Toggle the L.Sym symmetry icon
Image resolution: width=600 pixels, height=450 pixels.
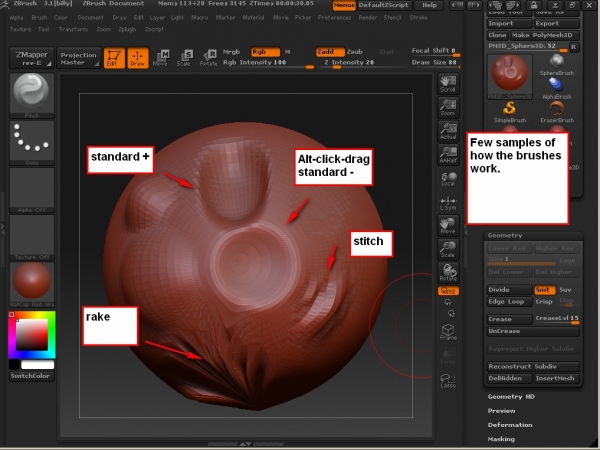point(448,202)
